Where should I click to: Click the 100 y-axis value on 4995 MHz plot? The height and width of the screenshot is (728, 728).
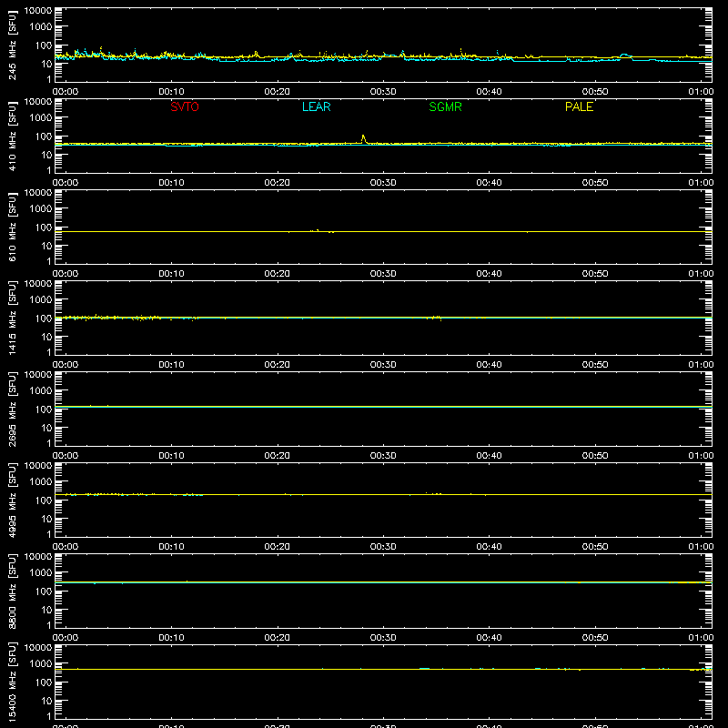coord(44,500)
